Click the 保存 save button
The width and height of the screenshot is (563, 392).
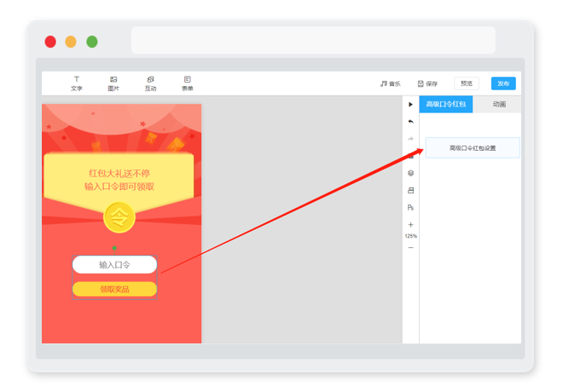427,84
